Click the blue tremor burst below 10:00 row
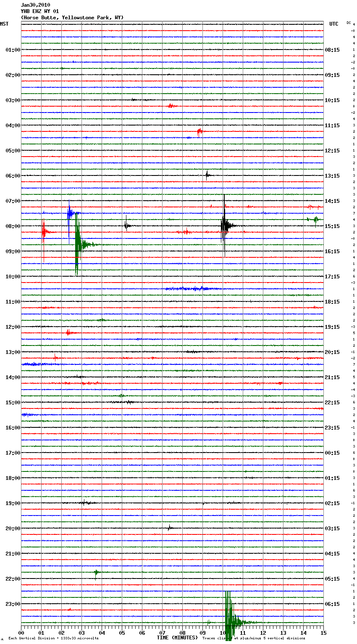This screenshot has height=644, width=357. point(191,288)
